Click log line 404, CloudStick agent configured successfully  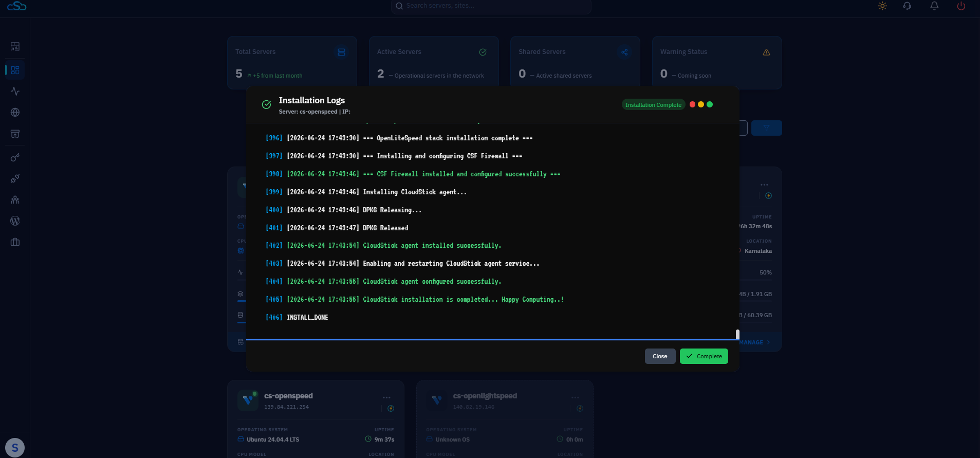pos(383,282)
